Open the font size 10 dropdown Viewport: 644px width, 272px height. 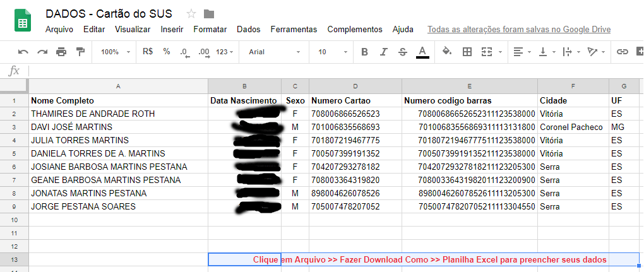pos(330,52)
